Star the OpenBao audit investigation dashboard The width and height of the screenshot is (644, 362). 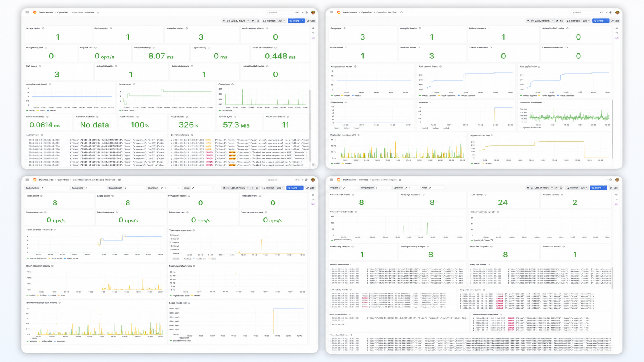(401, 180)
